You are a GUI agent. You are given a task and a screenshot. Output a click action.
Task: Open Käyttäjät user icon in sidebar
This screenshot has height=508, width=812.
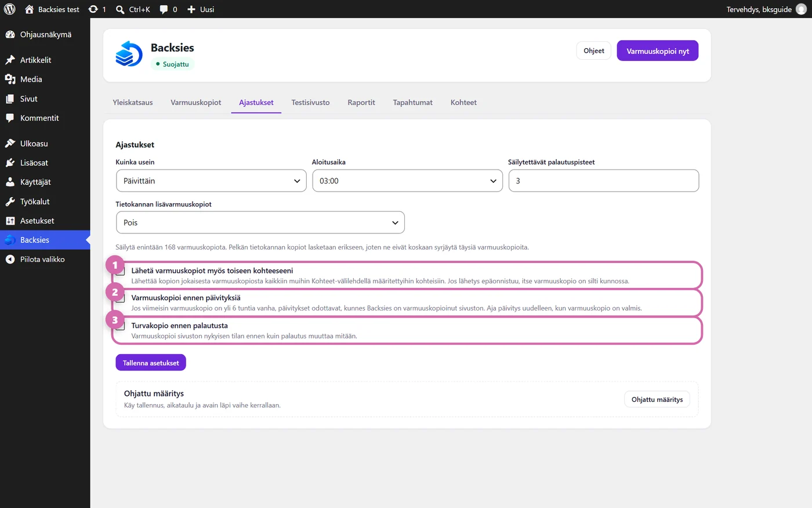[10, 182]
